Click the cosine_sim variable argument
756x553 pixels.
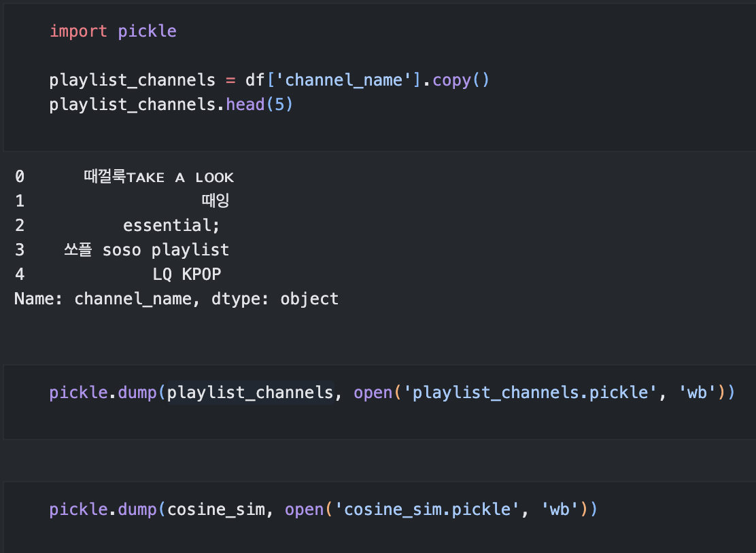[216, 510]
